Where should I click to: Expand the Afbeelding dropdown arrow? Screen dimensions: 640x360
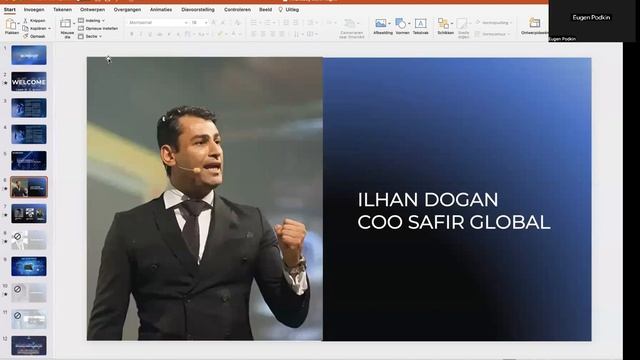389,24
